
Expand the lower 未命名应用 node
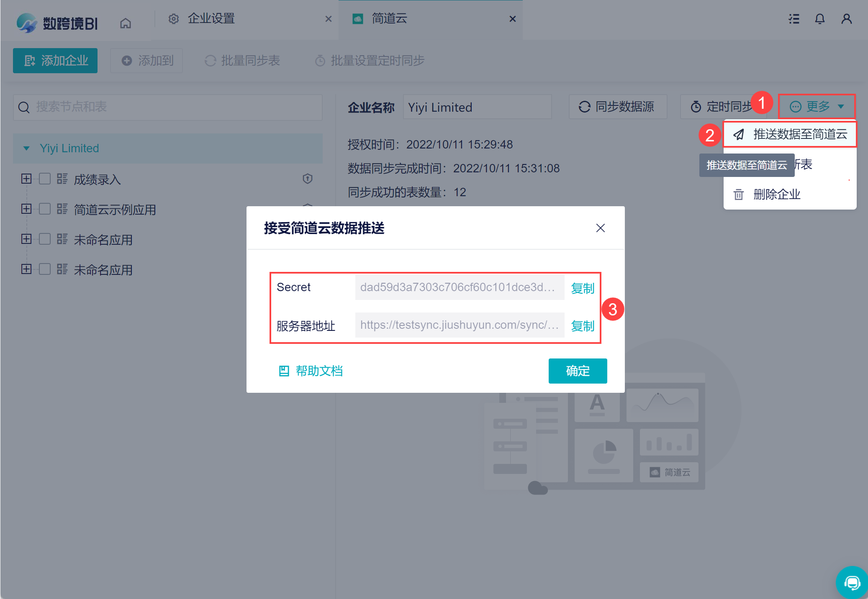(x=26, y=269)
